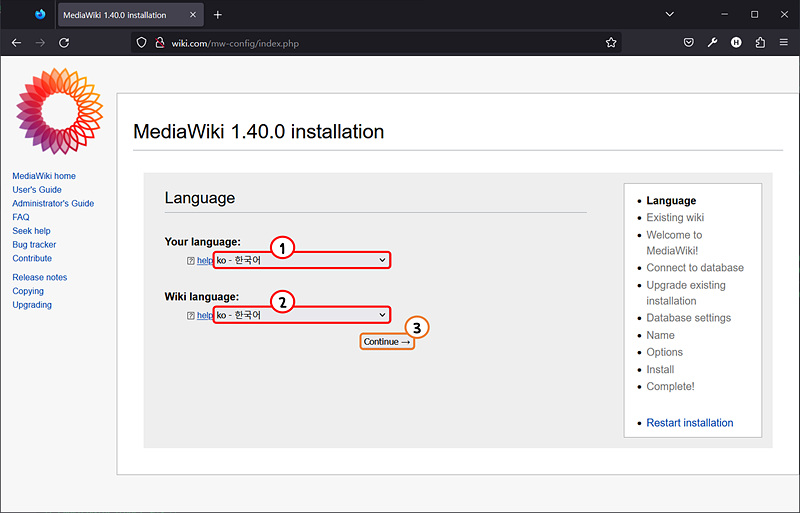The image size is (800, 513).
Task: Bookmark this page with star icon
Action: pyautogui.click(x=611, y=43)
